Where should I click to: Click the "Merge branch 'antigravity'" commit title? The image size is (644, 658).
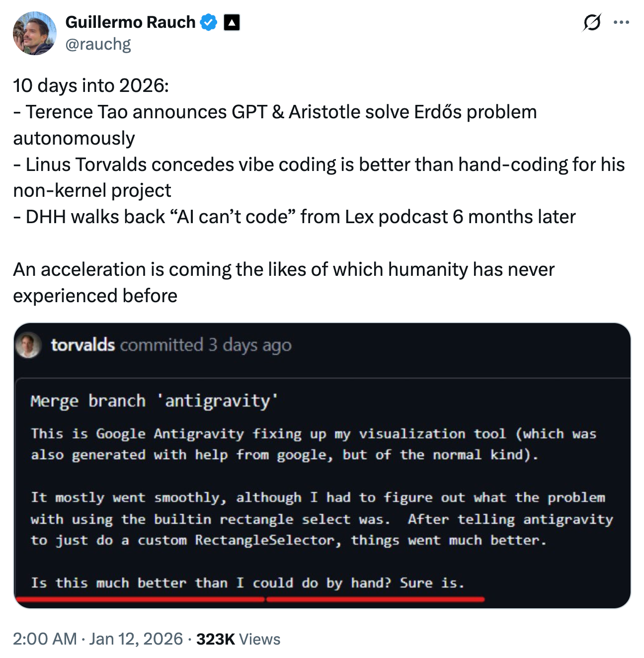click(154, 401)
